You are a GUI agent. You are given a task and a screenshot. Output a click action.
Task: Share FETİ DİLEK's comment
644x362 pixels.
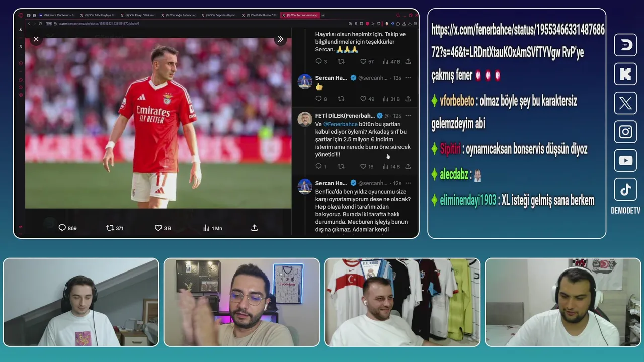point(408,166)
